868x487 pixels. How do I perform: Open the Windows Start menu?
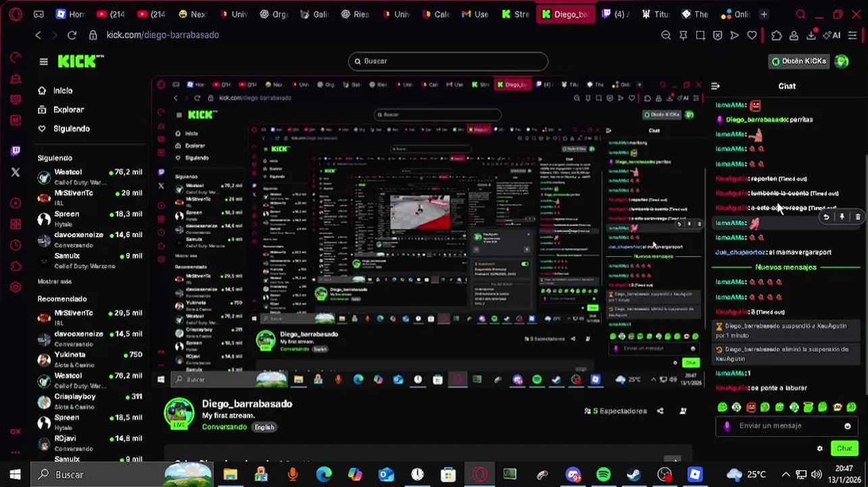pos(15,475)
